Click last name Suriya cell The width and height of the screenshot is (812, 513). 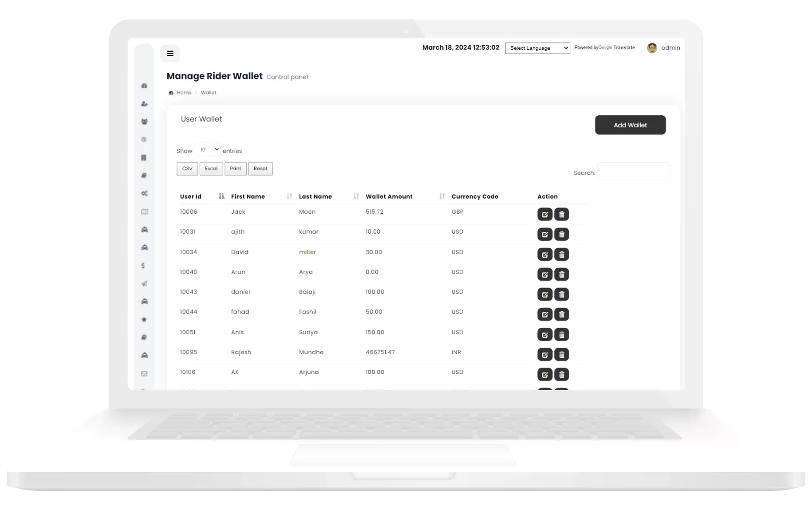308,333
